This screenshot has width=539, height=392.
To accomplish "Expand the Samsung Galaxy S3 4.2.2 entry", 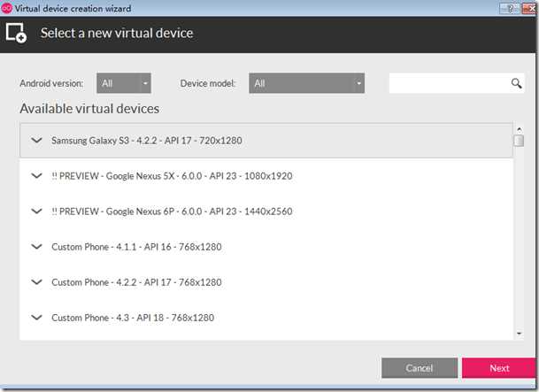I will [x=36, y=140].
